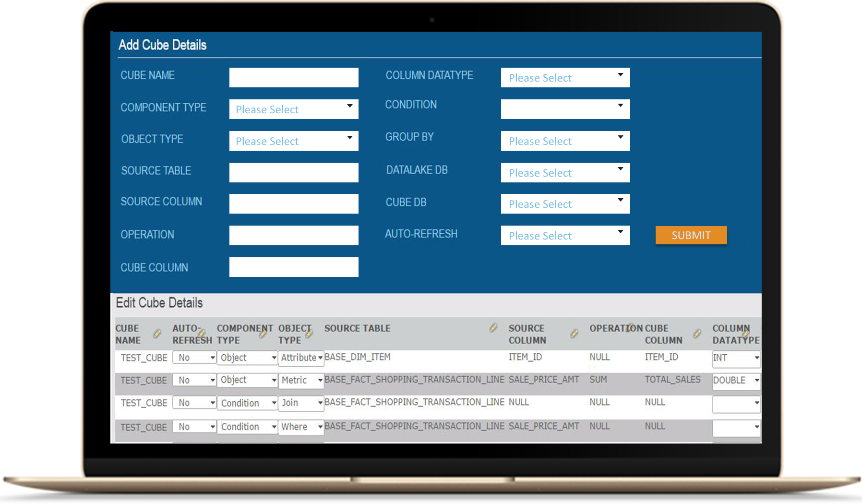
Task: Click the Cube Name text field
Action: (x=294, y=78)
